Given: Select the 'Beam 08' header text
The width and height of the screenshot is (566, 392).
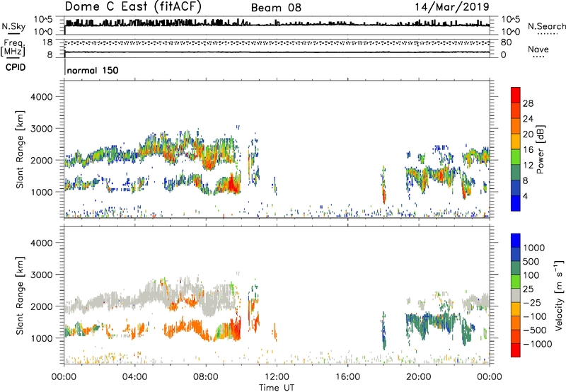Looking at the screenshot, I should (x=276, y=8).
